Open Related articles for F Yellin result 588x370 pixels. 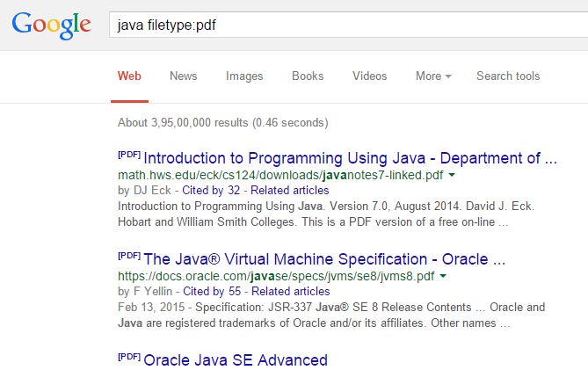(291, 292)
